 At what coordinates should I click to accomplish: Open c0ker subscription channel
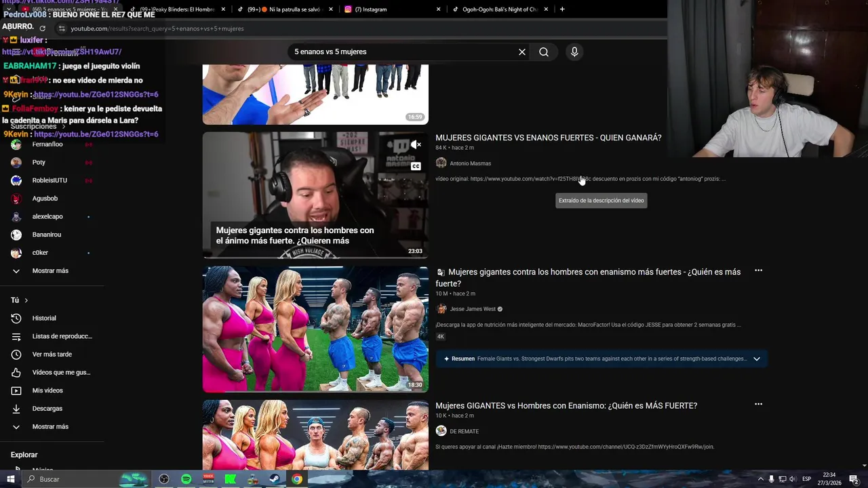click(x=40, y=253)
